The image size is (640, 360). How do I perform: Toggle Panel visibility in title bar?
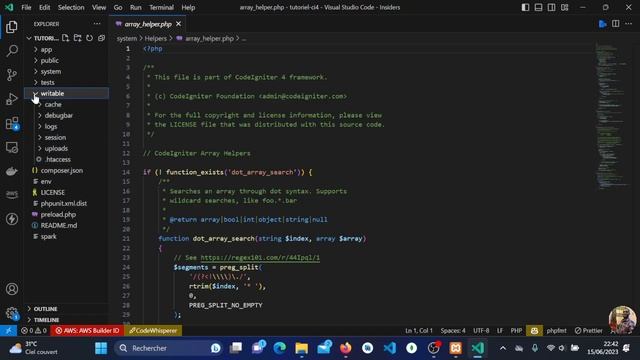pos(538,7)
